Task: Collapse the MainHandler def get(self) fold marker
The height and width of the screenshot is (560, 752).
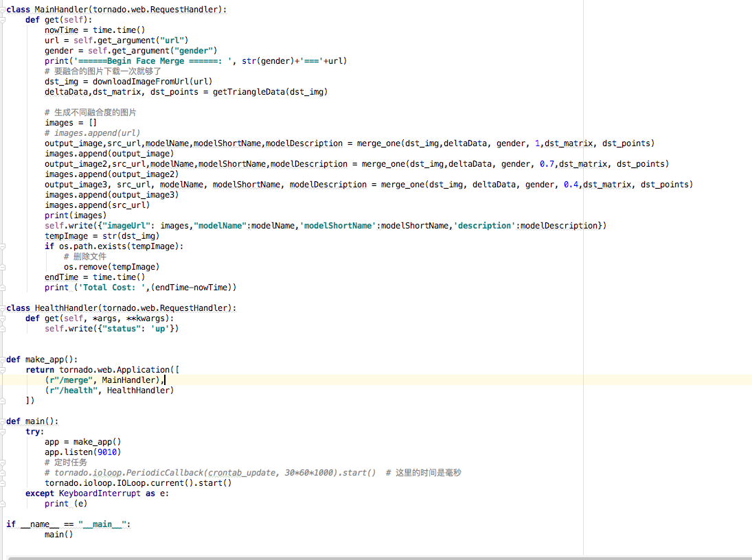Action: pyautogui.click(x=2, y=20)
